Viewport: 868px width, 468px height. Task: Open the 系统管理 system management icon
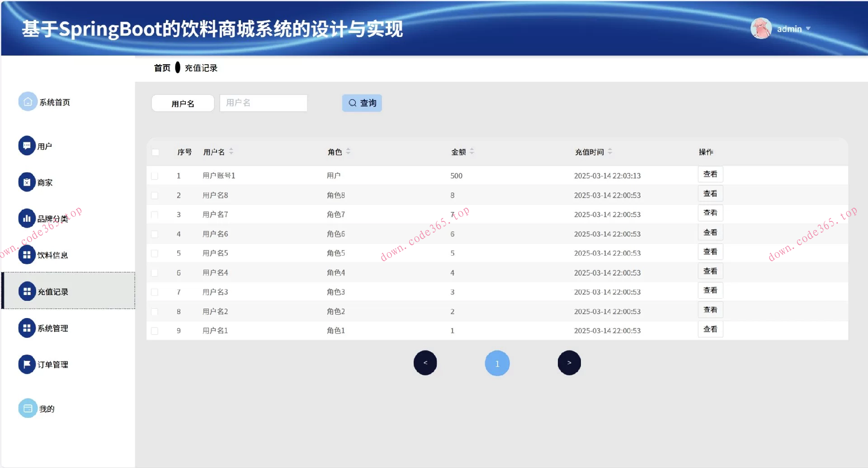[x=26, y=328]
